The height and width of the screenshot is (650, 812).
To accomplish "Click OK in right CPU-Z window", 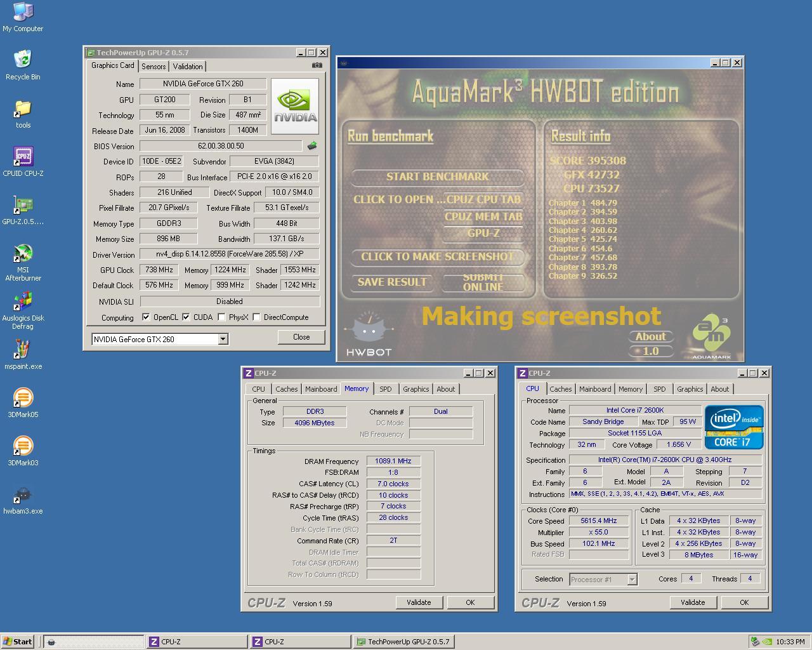I will (744, 602).
